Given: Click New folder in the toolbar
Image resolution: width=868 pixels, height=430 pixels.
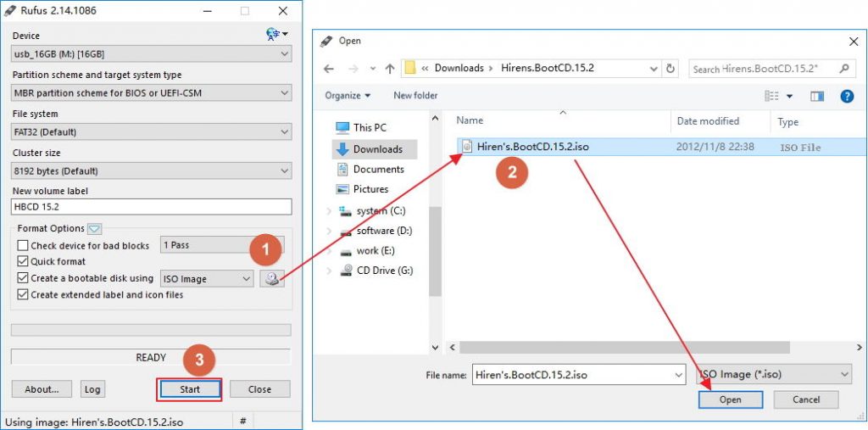Looking at the screenshot, I should 415,96.
